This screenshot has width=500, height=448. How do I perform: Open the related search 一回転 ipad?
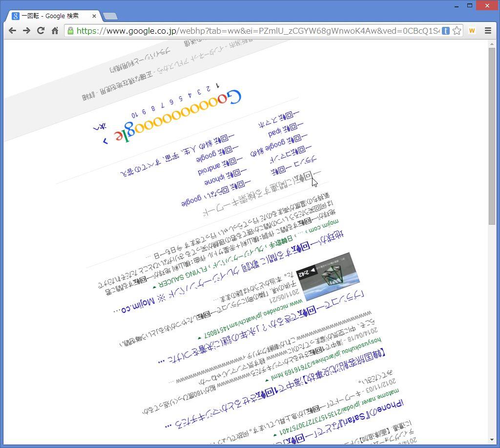point(286,128)
